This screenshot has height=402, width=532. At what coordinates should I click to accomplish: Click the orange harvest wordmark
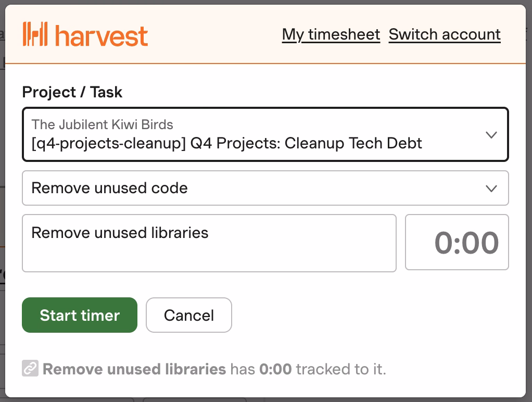pyautogui.click(x=102, y=35)
